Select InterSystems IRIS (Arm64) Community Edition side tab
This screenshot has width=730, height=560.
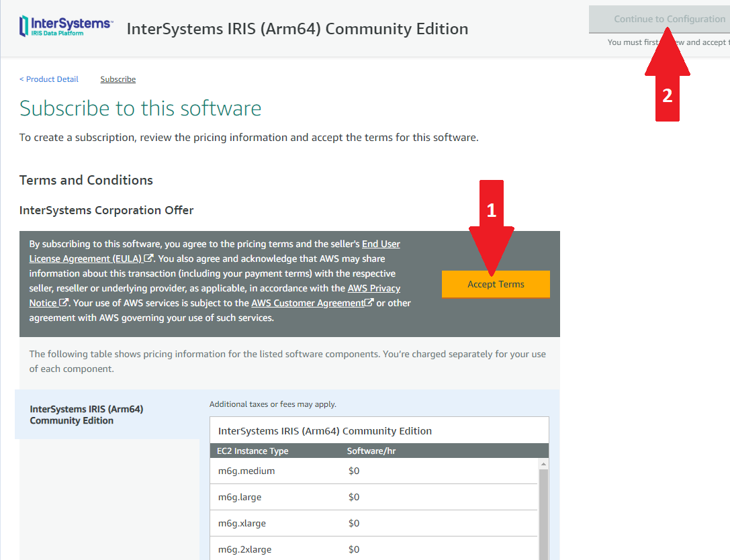107,415
